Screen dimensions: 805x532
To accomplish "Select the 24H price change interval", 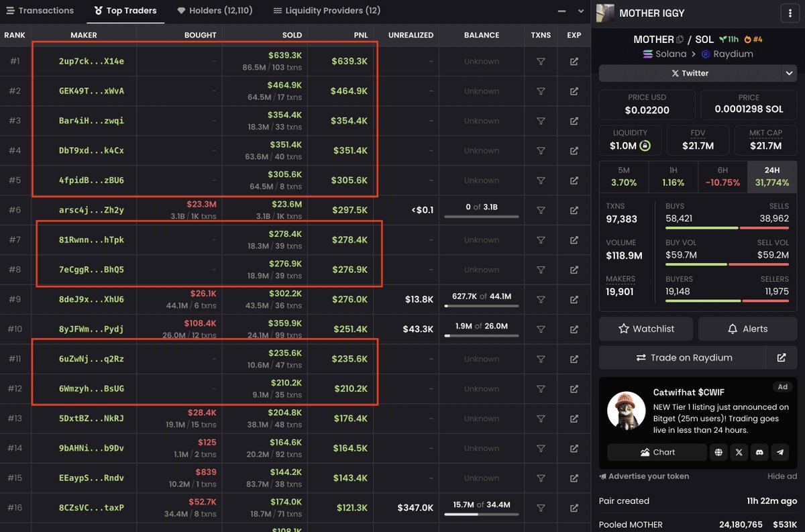I will click(x=771, y=177).
